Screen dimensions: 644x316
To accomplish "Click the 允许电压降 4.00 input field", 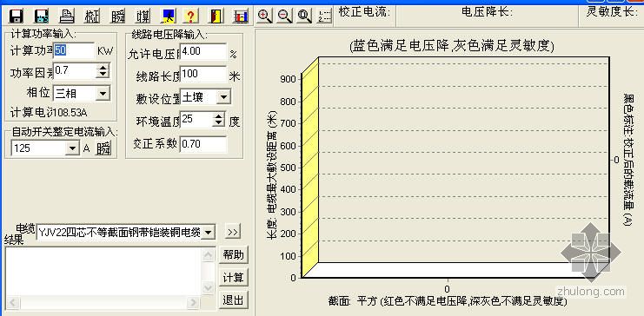I will point(203,52).
